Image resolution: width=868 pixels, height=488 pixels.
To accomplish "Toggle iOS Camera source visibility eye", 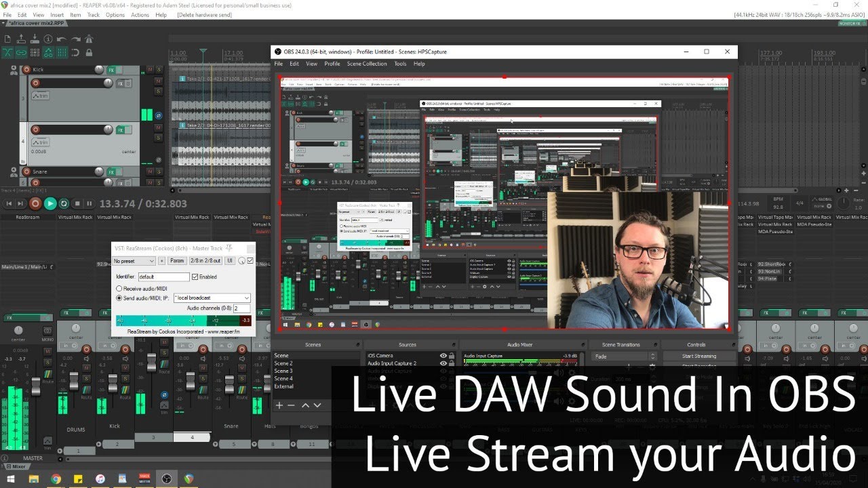I will click(x=443, y=356).
